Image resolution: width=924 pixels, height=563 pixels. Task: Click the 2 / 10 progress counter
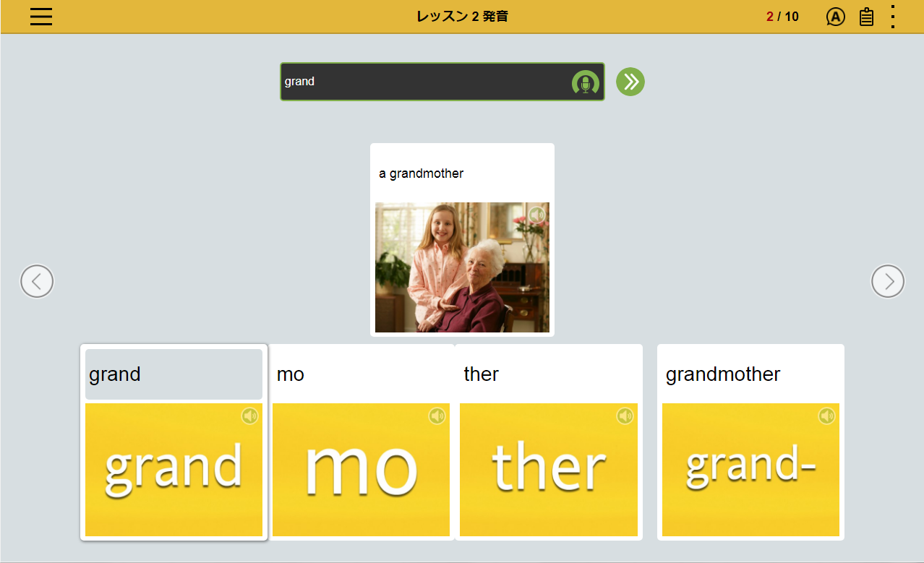782,17
